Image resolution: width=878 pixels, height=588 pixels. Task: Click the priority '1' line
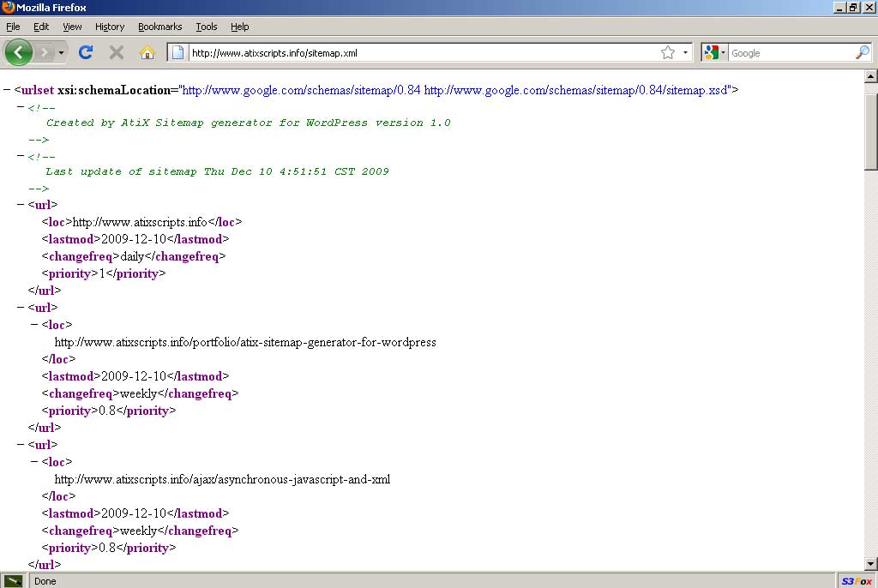104,273
